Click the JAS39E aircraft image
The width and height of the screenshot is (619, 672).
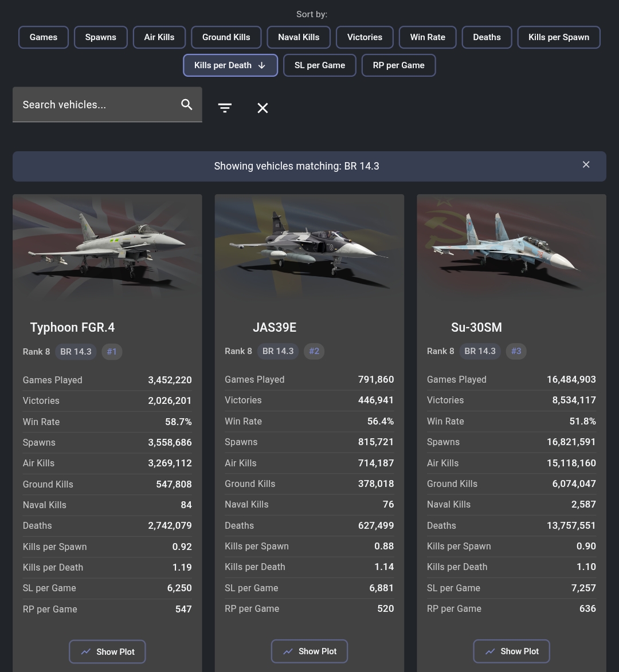pos(309,247)
